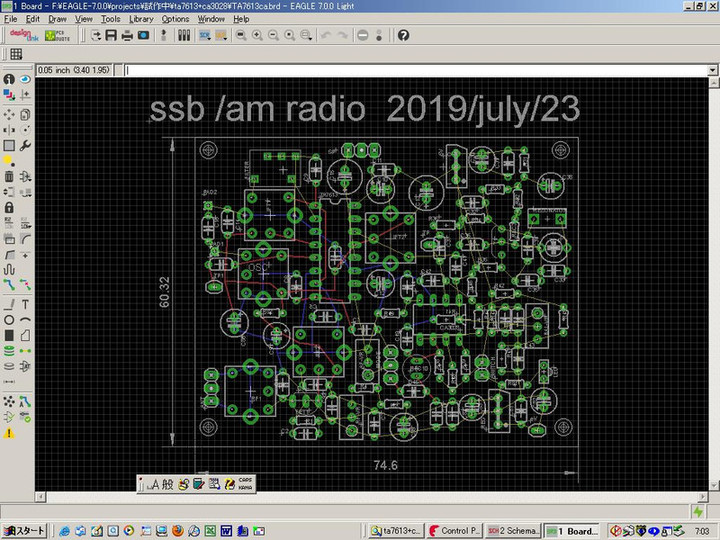
Task: Switch to the 2 Schema... taskbar window
Action: [x=515, y=530]
